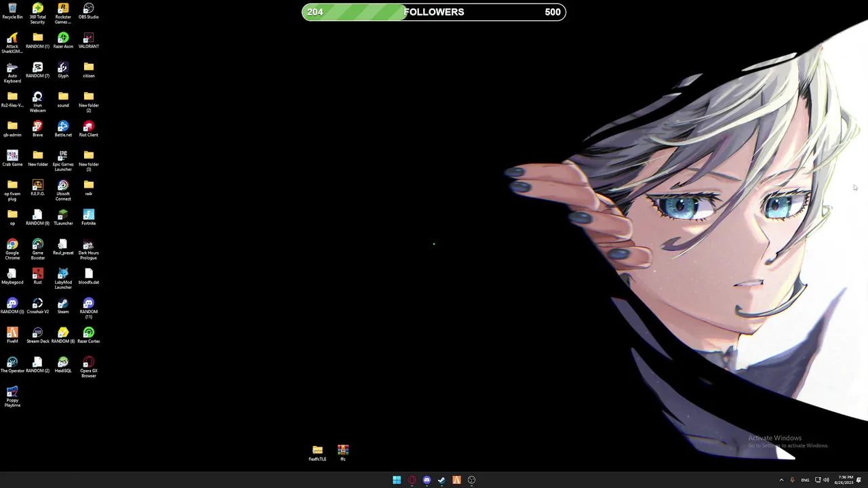
Task: Select the ffc WinRAR archive
Action: [x=343, y=453]
